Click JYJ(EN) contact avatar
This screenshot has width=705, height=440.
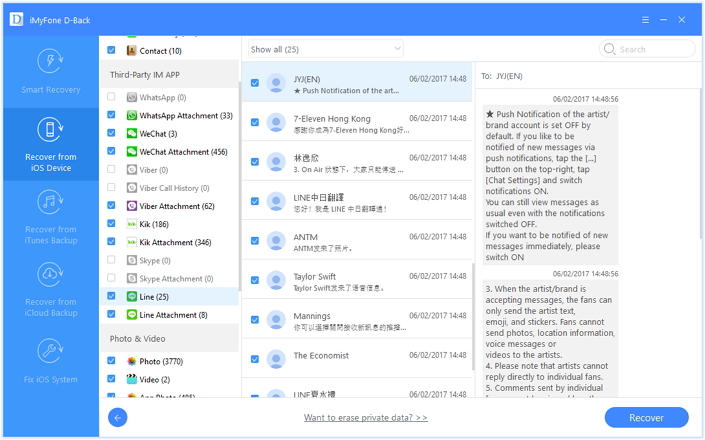tap(276, 83)
